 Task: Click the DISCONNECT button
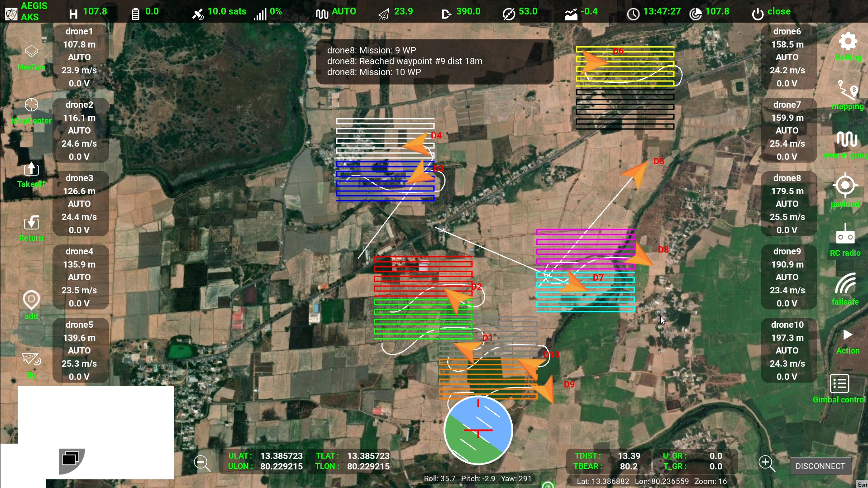pos(820,466)
